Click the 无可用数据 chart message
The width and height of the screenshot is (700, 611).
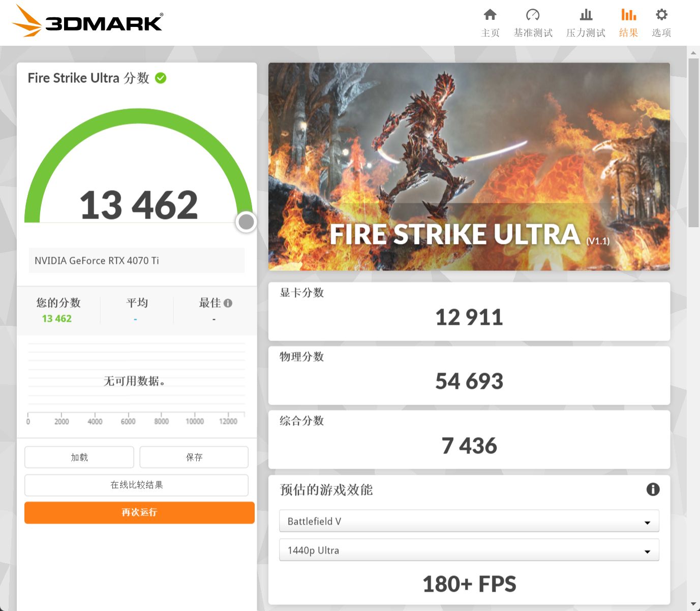pos(134,381)
